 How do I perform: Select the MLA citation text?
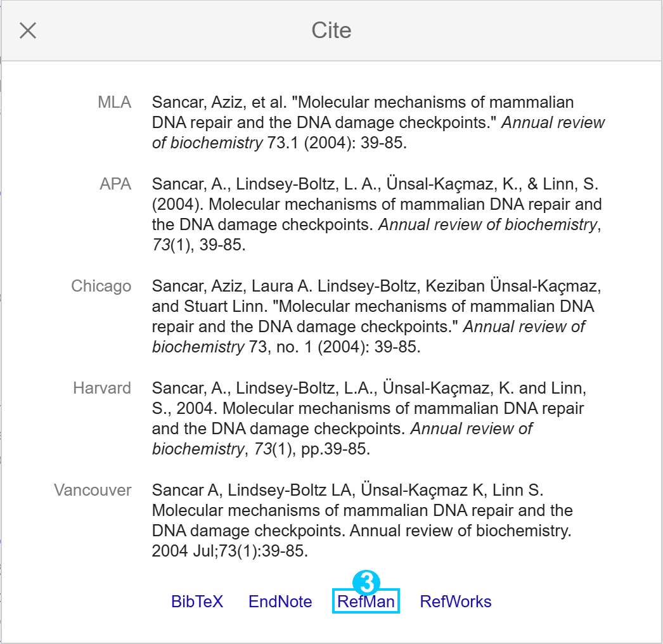[x=378, y=122]
